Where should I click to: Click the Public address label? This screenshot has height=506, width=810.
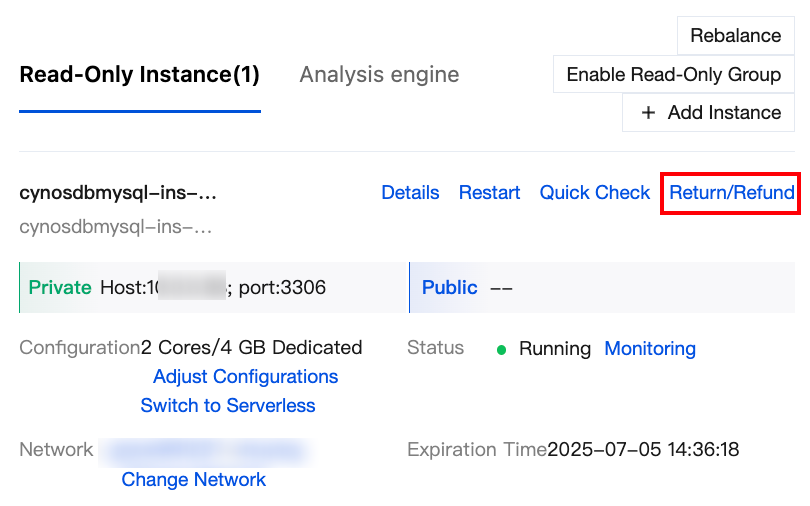[449, 288]
